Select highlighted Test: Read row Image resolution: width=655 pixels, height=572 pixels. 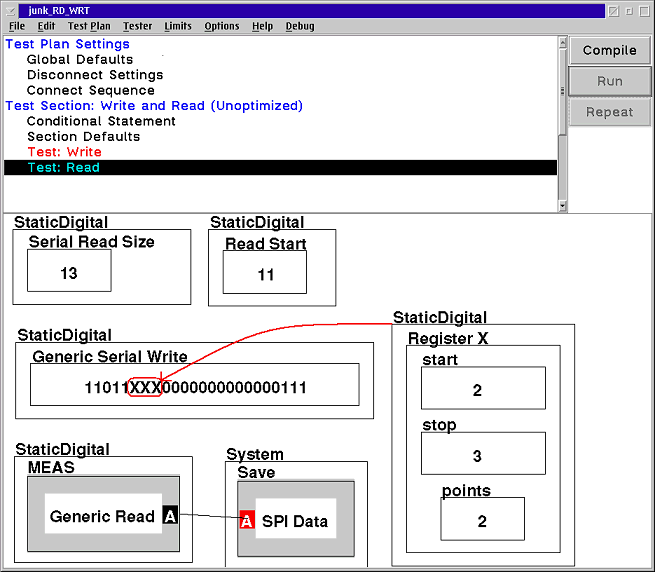point(280,168)
